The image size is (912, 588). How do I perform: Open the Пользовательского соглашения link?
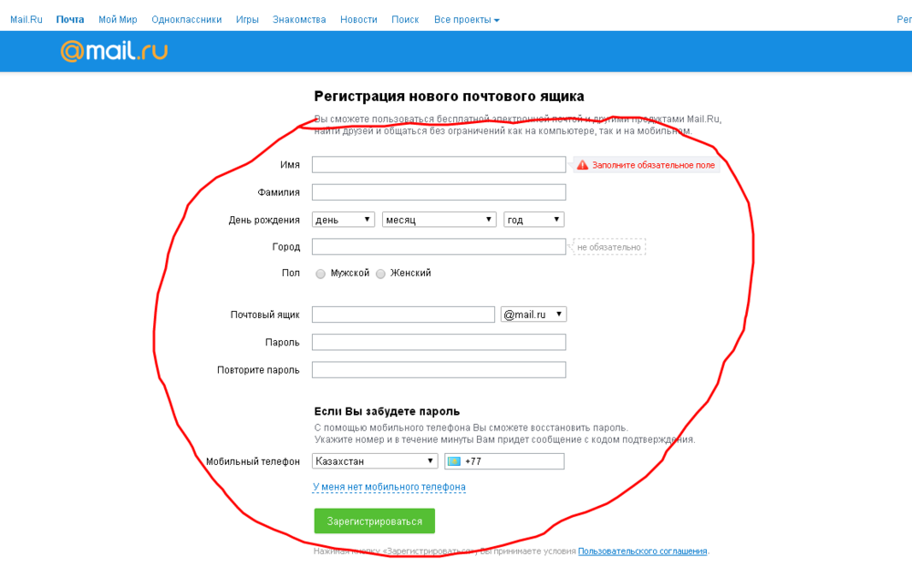(643, 552)
